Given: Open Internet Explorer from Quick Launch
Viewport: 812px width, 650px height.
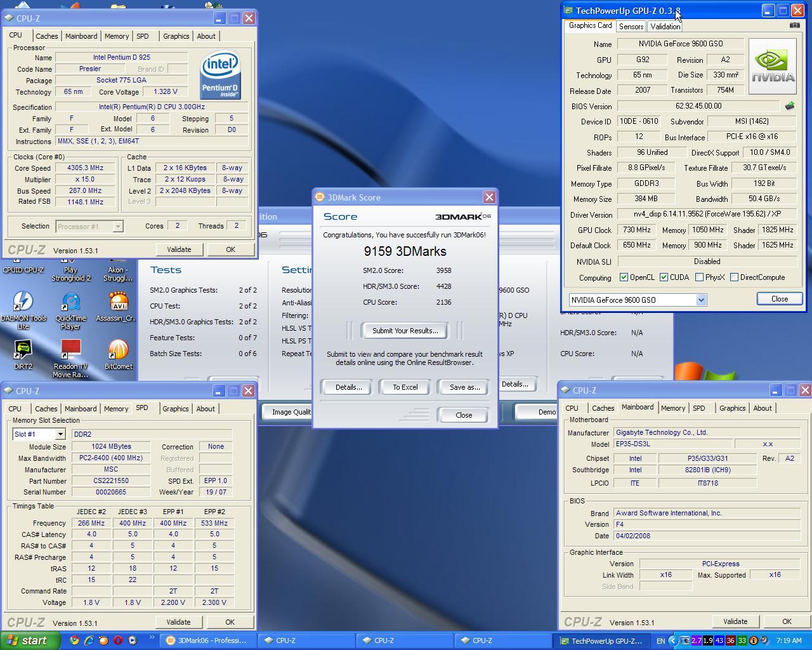Looking at the screenshot, I should pyautogui.click(x=89, y=640).
